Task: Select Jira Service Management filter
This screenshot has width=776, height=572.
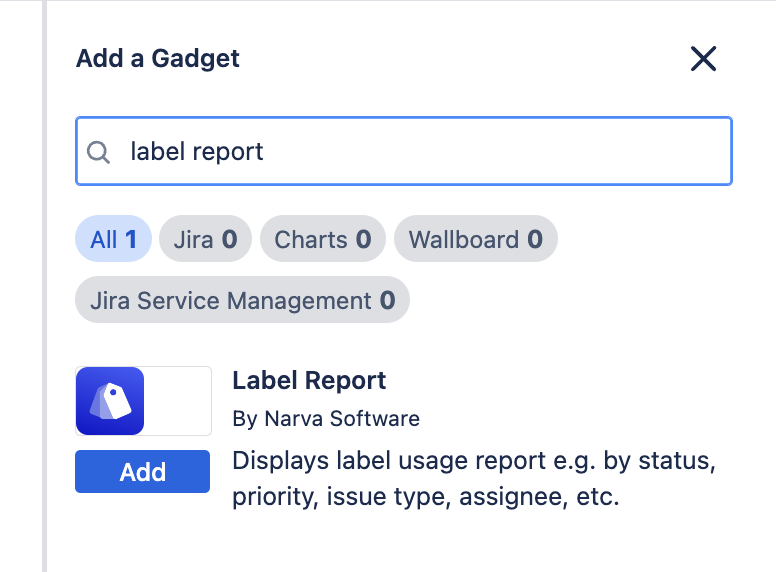Action: tap(242, 300)
